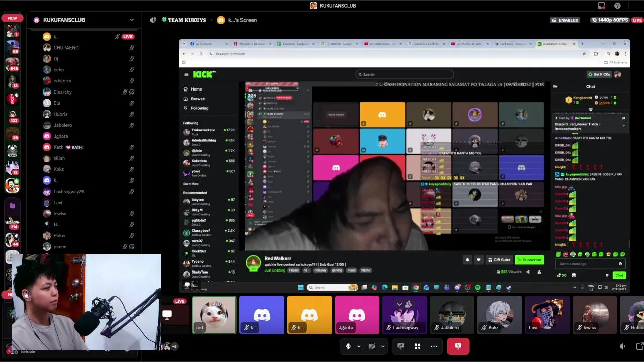Viewport: 644px width, 362px height.
Task: Toggle the camera on in call controls
Action: coord(372,346)
